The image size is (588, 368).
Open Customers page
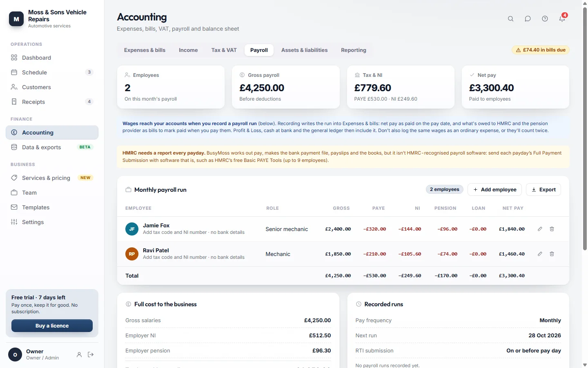click(52, 87)
